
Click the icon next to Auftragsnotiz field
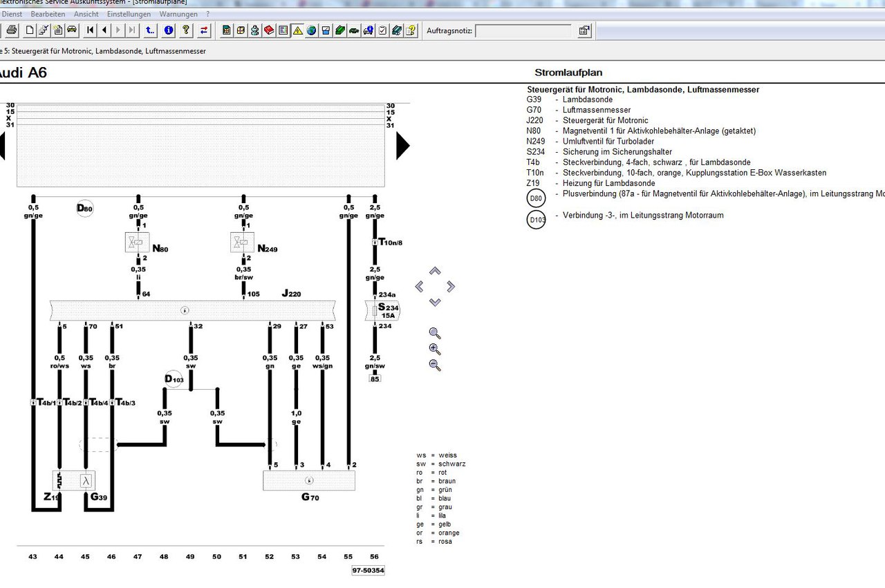[584, 30]
